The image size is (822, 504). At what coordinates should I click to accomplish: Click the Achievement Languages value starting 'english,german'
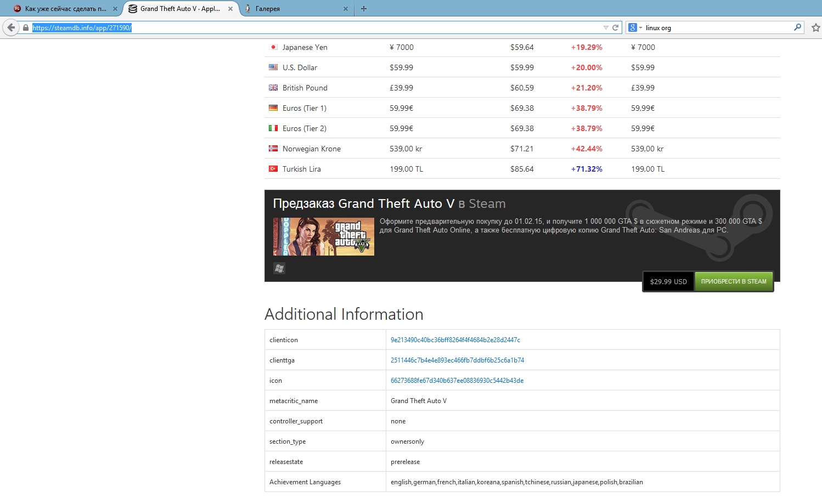click(x=517, y=482)
